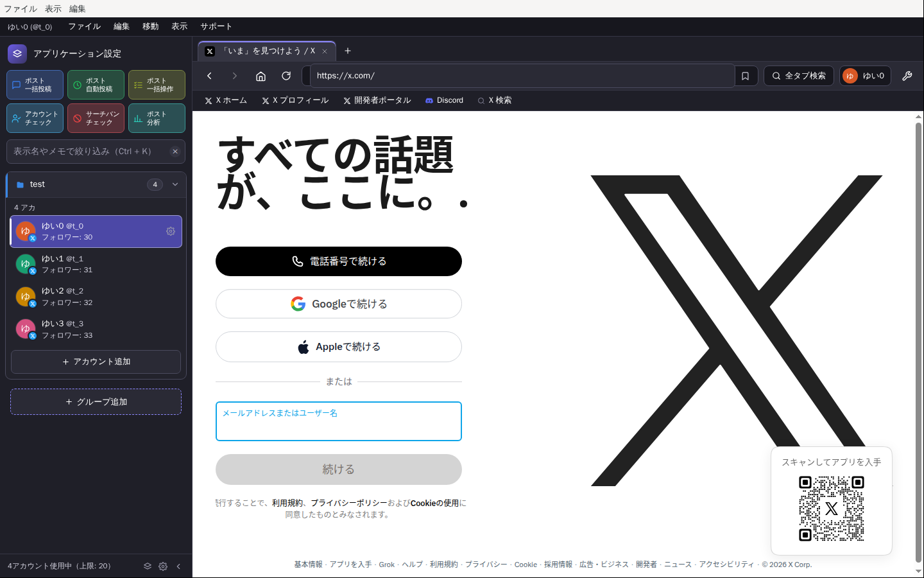Click グループ追加 button
Viewport: 924px width, 578px height.
pyautogui.click(x=96, y=401)
